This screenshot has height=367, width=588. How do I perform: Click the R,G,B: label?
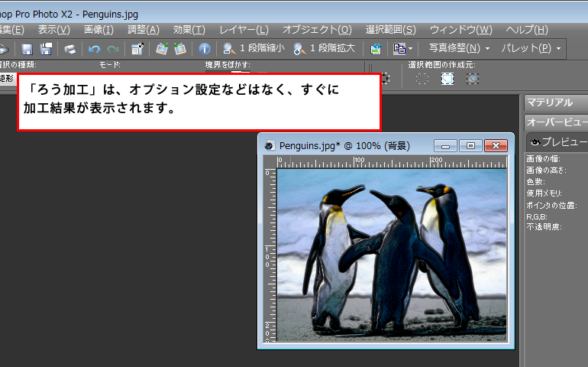tap(537, 216)
